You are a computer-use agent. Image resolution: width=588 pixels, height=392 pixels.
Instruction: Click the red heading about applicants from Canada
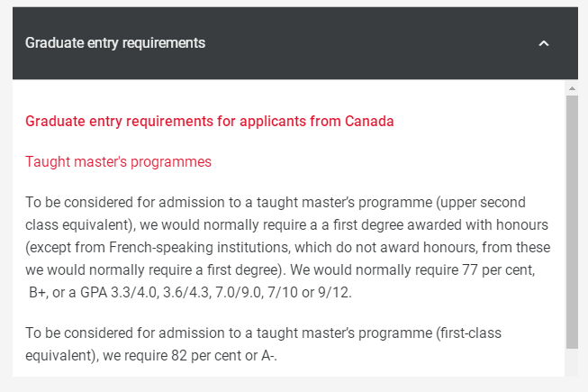click(209, 121)
